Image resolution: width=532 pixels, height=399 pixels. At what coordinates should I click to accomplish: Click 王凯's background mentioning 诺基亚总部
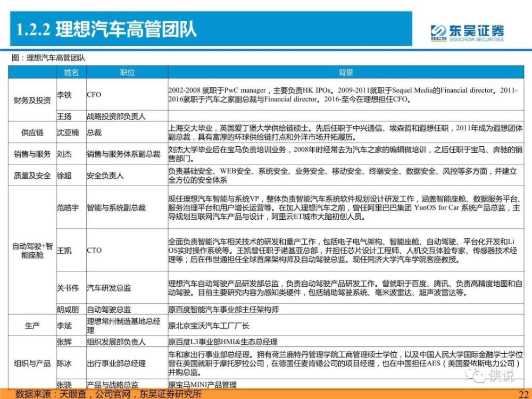[x=343, y=251]
